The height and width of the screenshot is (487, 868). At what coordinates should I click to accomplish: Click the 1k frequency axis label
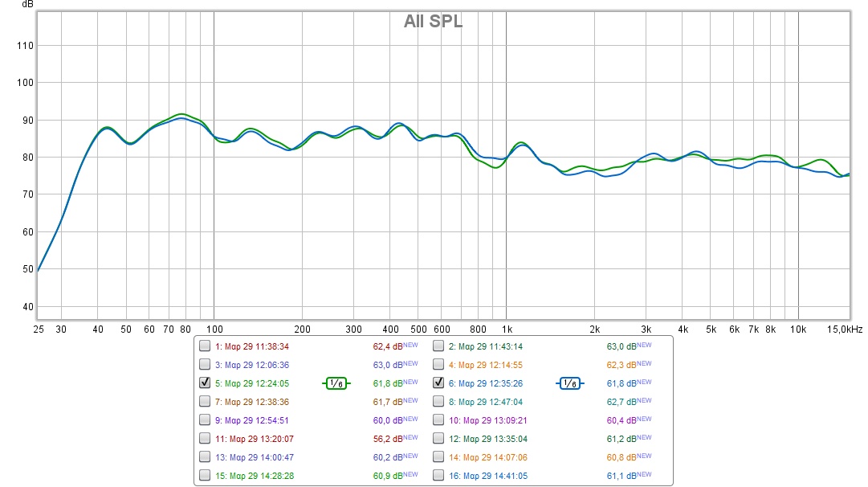[x=507, y=329]
